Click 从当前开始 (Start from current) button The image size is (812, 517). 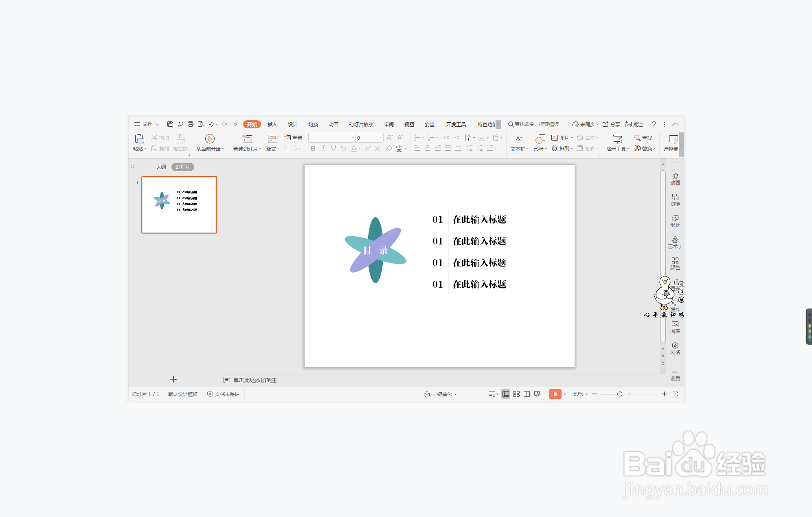pos(209,142)
